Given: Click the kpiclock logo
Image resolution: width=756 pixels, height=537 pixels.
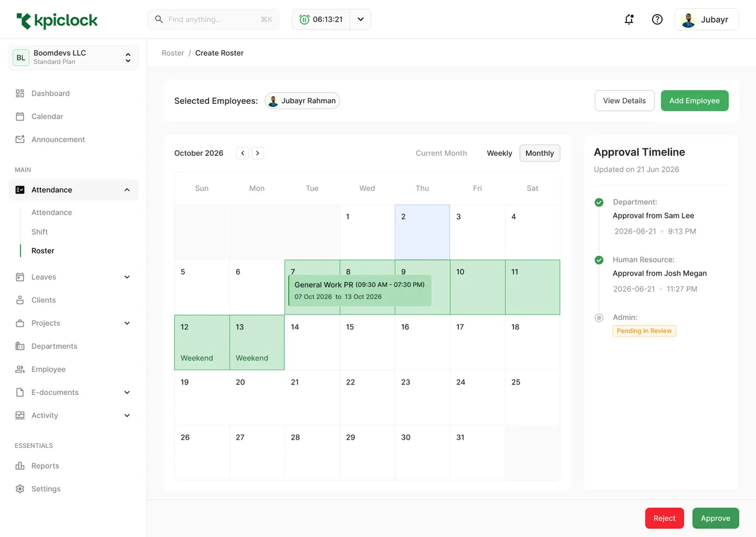Looking at the screenshot, I should coord(57,21).
